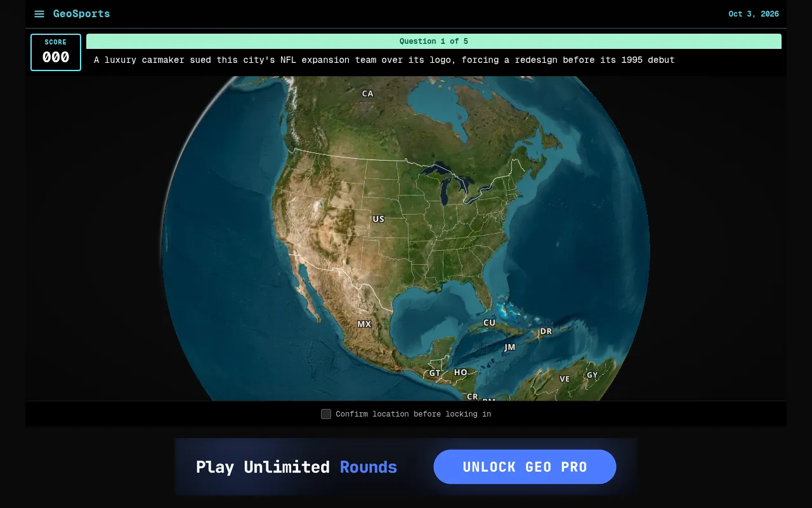Click the UNLOCK GEO PRO button
Screen dimensions: 812x508
pyautogui.click(x=525, y=467)
